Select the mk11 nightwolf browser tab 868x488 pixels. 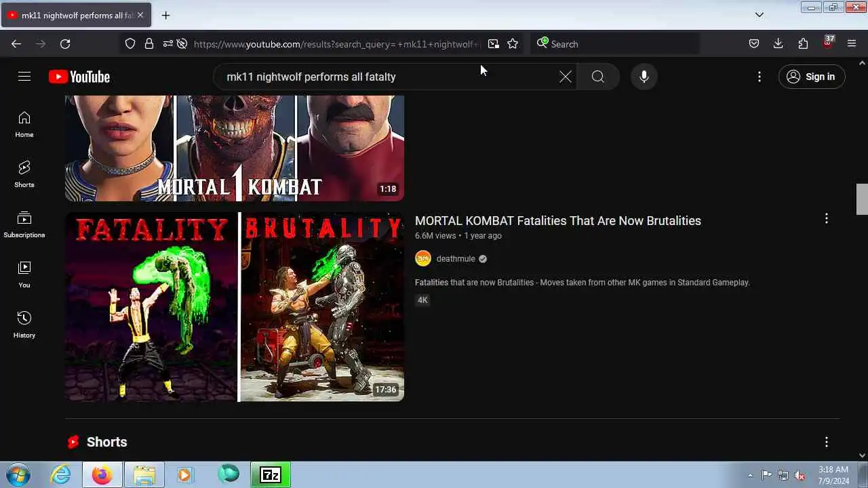(76, 15)
